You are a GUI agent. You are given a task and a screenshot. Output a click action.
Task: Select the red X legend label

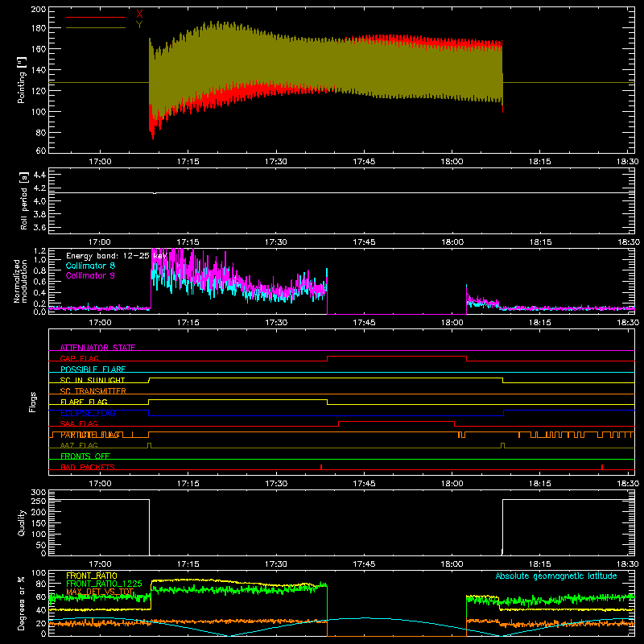pos(139,14)
